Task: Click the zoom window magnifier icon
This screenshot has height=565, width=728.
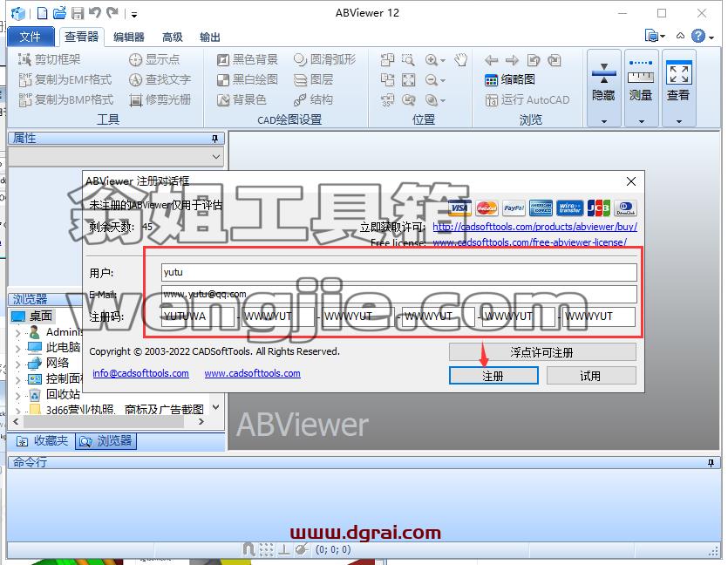Action: 408,60
